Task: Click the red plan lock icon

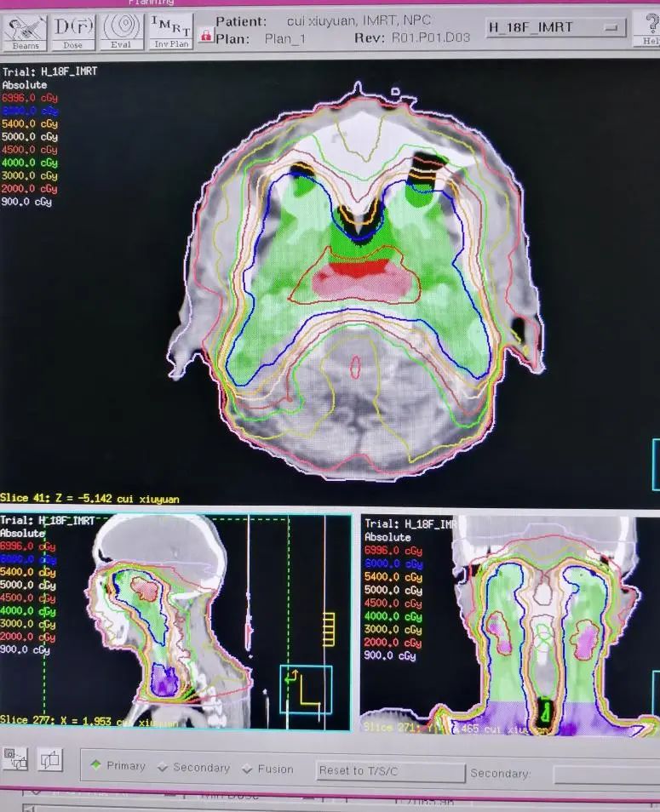Action: pyautogui.click(x=204, y=36)
